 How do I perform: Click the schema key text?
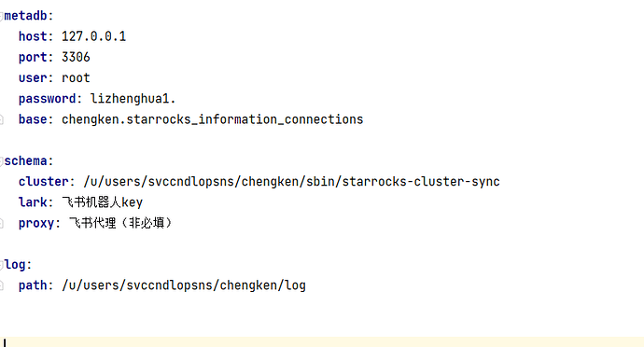coord(25,161)
